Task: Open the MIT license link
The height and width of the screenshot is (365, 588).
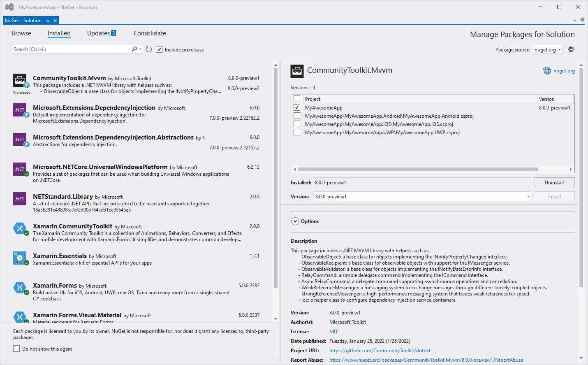Action: click(x=333, y=332)
